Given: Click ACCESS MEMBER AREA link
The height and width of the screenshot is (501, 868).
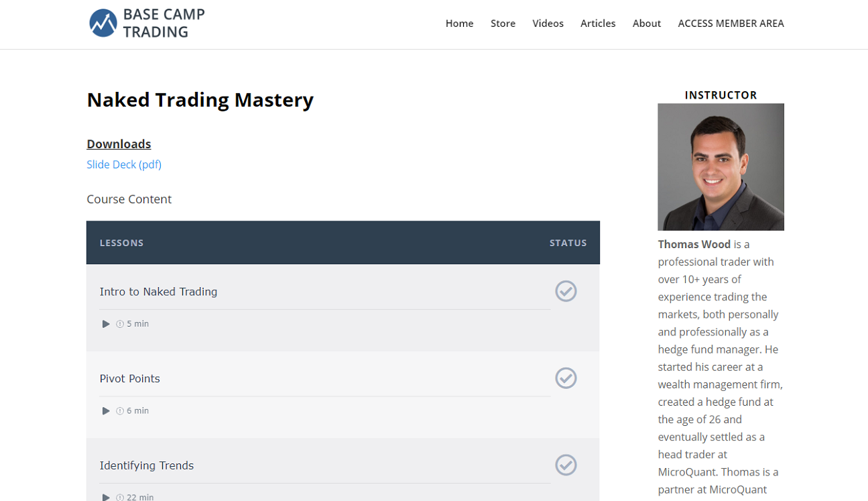Looking at the screenshot, I should (731, 23).
